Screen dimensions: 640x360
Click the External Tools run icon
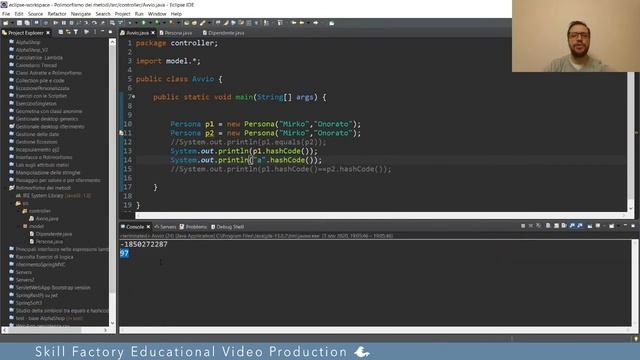pyautogui.click(x=171, y=23)
